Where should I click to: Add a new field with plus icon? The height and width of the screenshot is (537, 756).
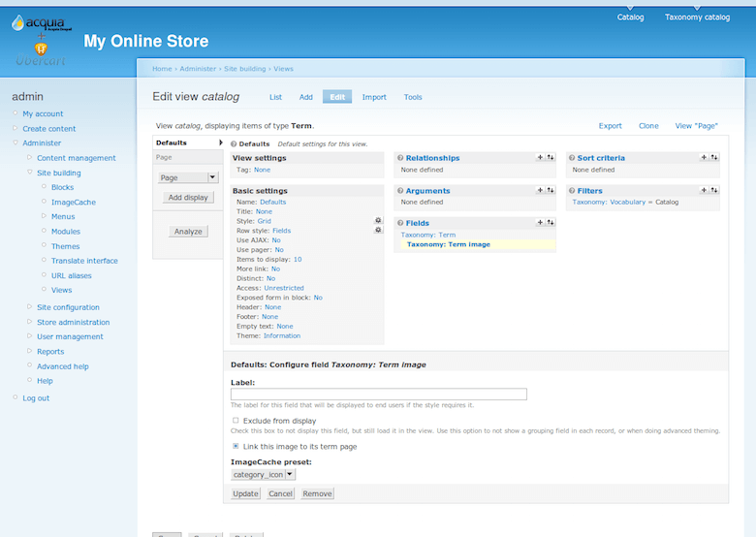[540, 223]
